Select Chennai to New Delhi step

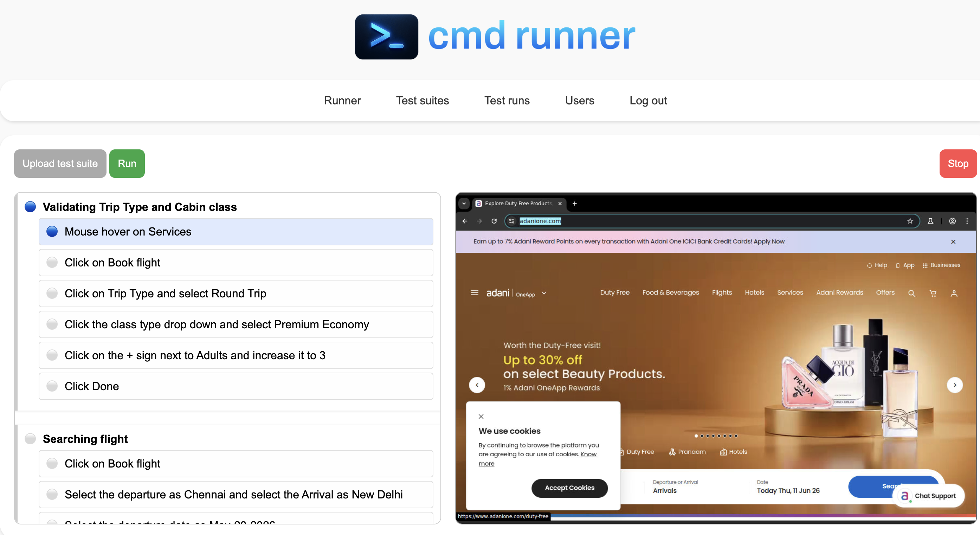pyautogui.click(x=236, y=495)
